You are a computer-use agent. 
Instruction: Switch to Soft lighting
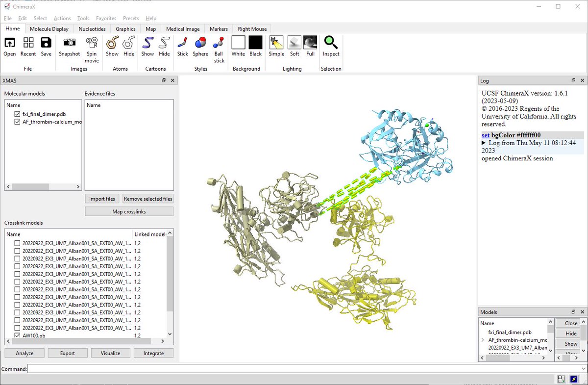click(x=294, y=43)
